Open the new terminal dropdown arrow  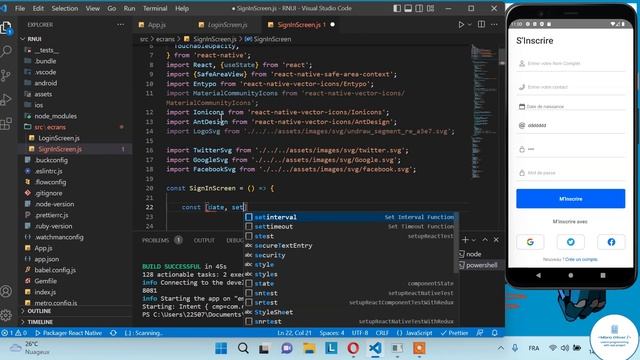473,240
